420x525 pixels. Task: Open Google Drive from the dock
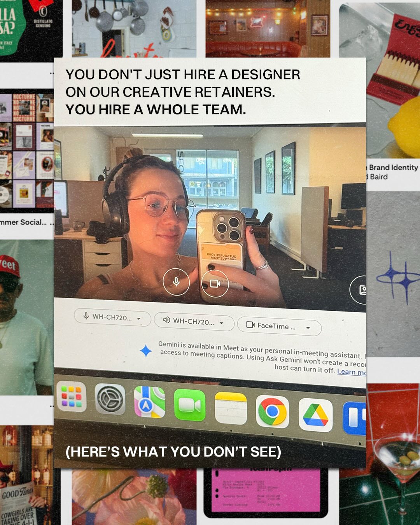click(315, 415)
